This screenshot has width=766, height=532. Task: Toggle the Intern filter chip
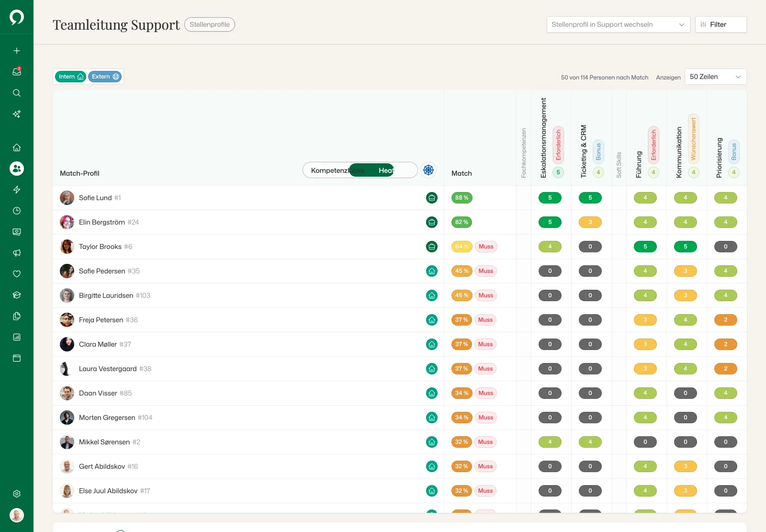click(x=70, y=77)
